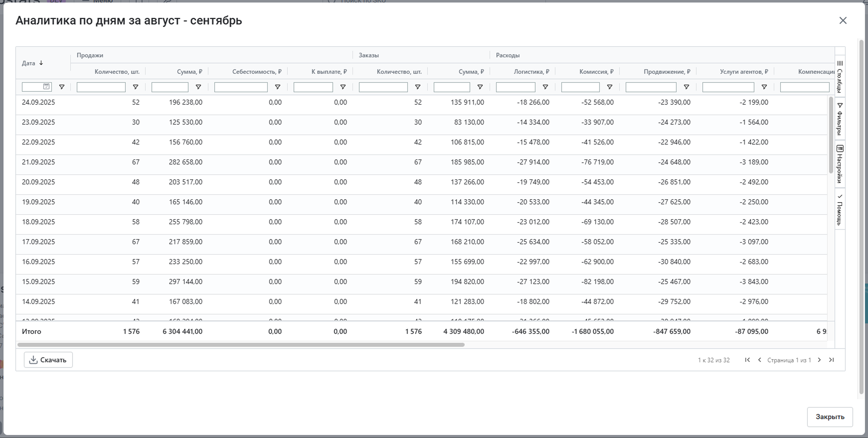Open filter for Услуги агентов column

pos(764,87)
